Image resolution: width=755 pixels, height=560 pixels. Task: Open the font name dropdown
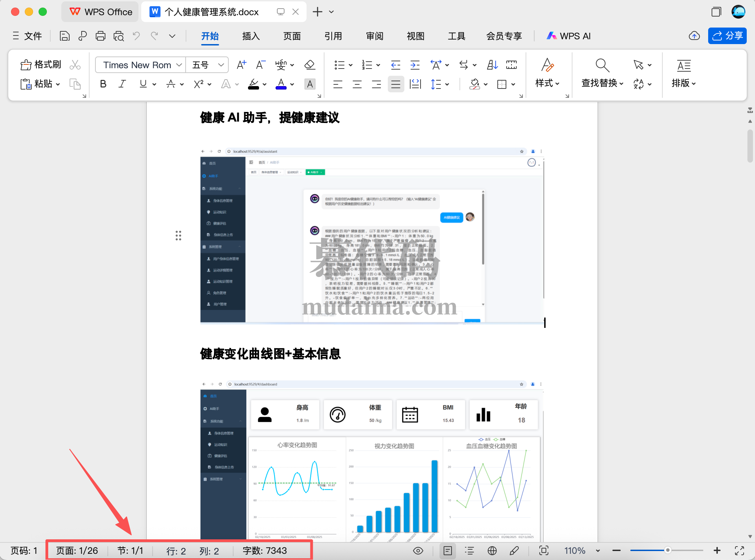click(x=179, y=65)
